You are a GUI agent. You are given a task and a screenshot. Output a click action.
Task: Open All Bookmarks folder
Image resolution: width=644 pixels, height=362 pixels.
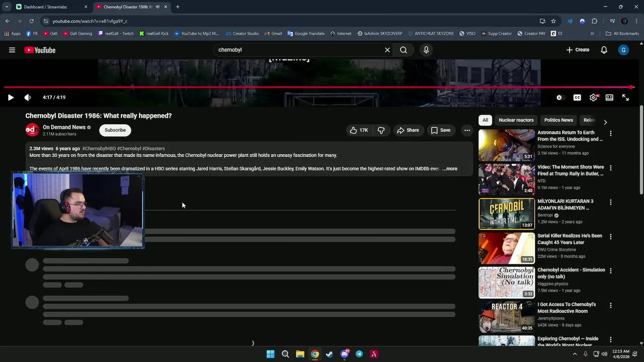[622, 34]
